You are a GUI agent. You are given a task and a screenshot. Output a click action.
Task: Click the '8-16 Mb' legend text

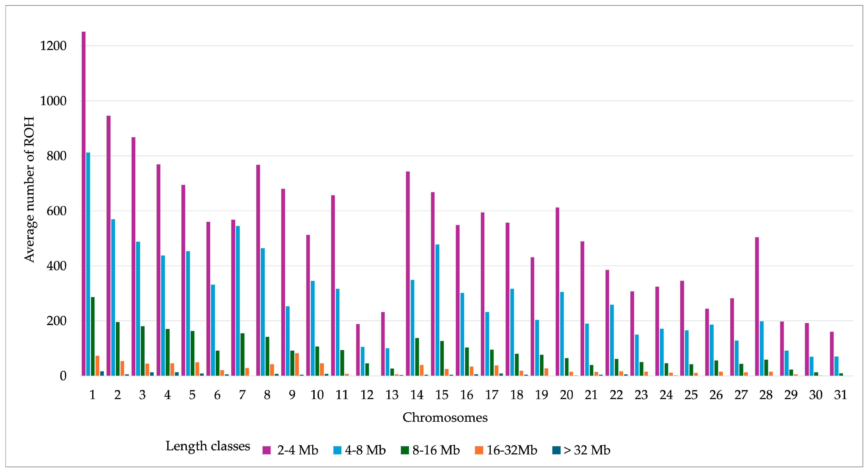pyautogui.click(x=436, y=450)
